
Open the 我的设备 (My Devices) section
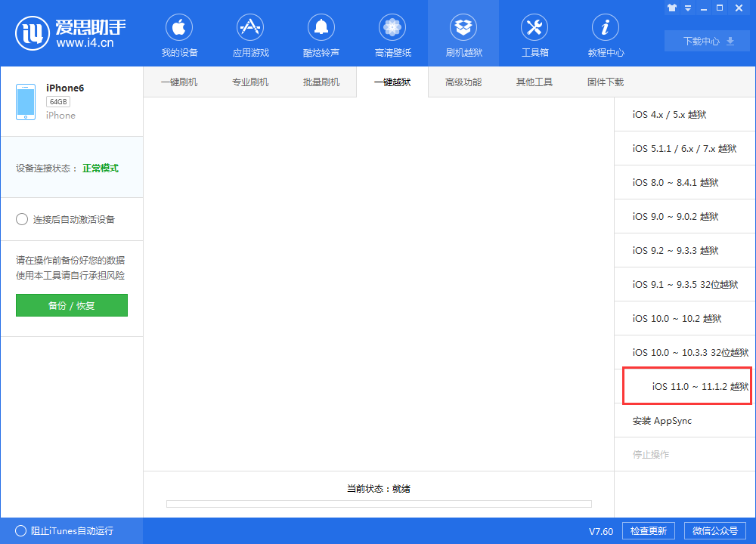tap(178, 34)
